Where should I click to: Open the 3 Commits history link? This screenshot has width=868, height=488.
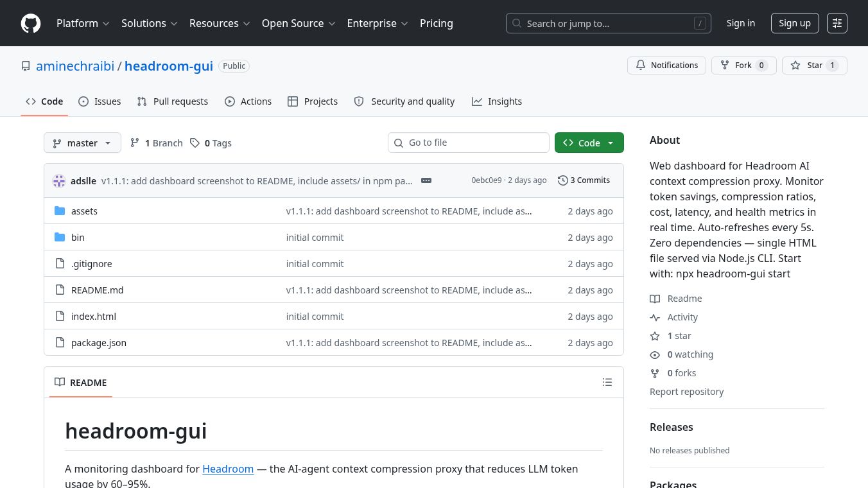[x=584, y=180]
